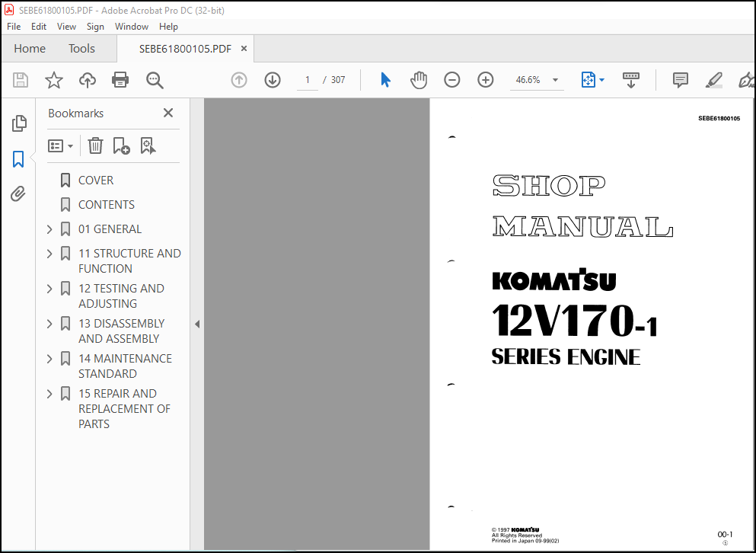756x553 pixels.
Task: Open the attachments paperclip panel
Action: coord(18,194)
